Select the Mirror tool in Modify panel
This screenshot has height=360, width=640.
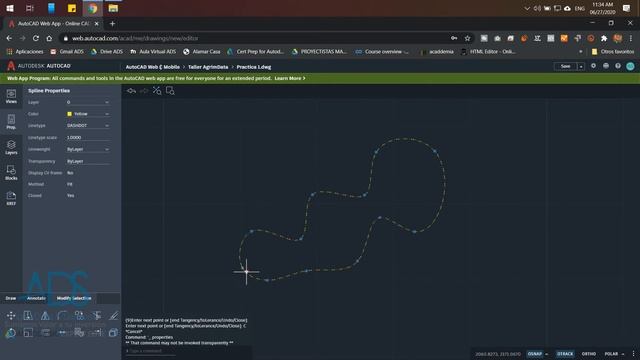pyautogui.click(x=45, y=315)
